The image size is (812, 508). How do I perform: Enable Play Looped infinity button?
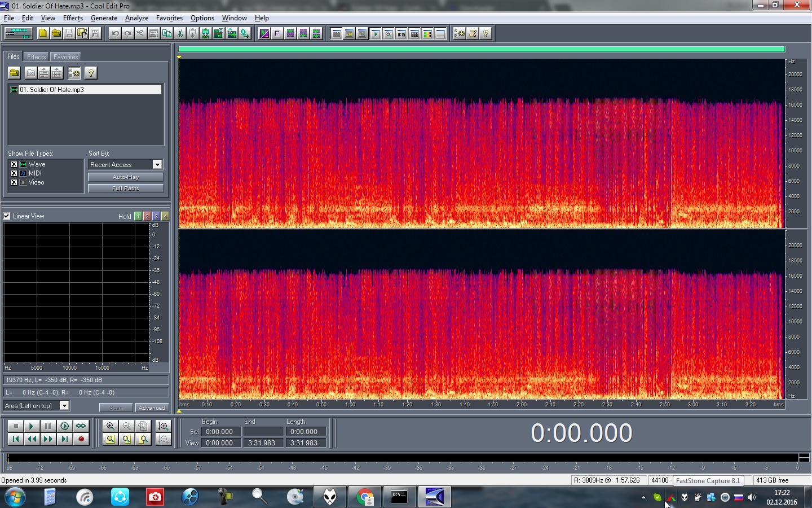pos(81,426)
